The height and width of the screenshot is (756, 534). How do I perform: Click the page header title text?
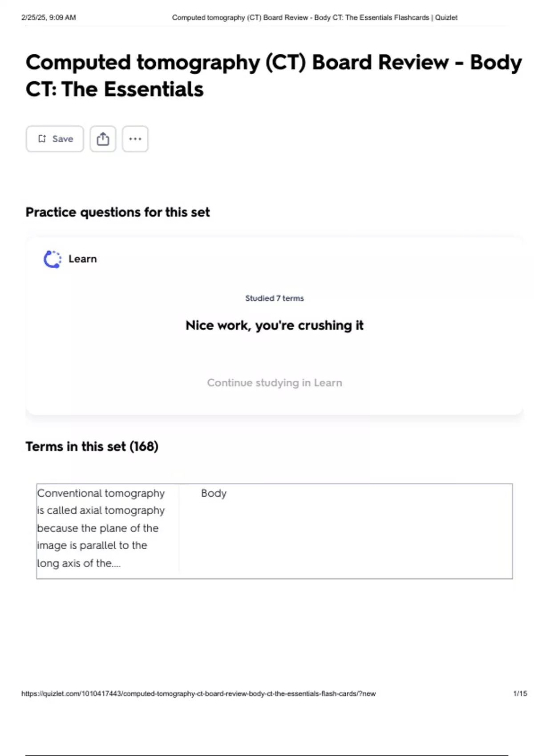click(x=315, y=17)
